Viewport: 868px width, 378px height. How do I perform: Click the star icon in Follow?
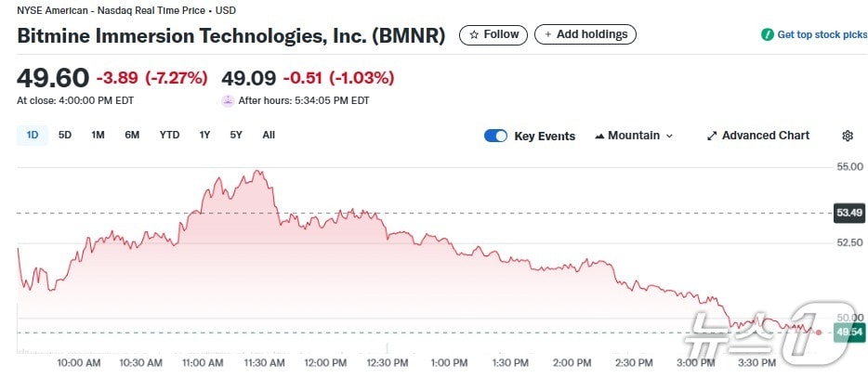[x=474, y=35]
